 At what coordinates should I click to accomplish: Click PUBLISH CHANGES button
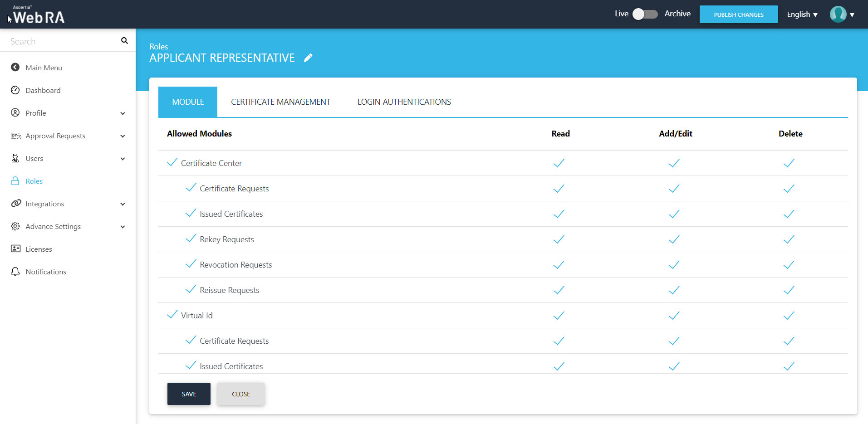[x=739, y=15]
